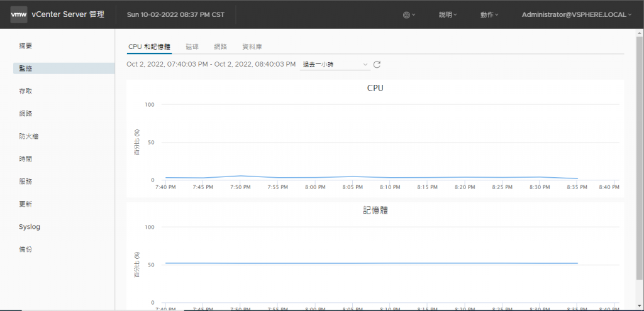The height and width of the screenshot is (311, 644).
Task: Click the vmw logo icon
Action: tap(19, 14)
